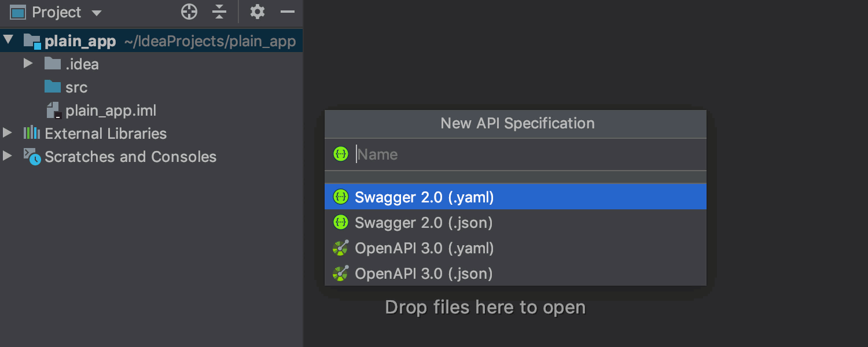Image resolution: width=868 pixels, height=347 pixels.
Task: Select the .idea folder
Action: point(82,64)
